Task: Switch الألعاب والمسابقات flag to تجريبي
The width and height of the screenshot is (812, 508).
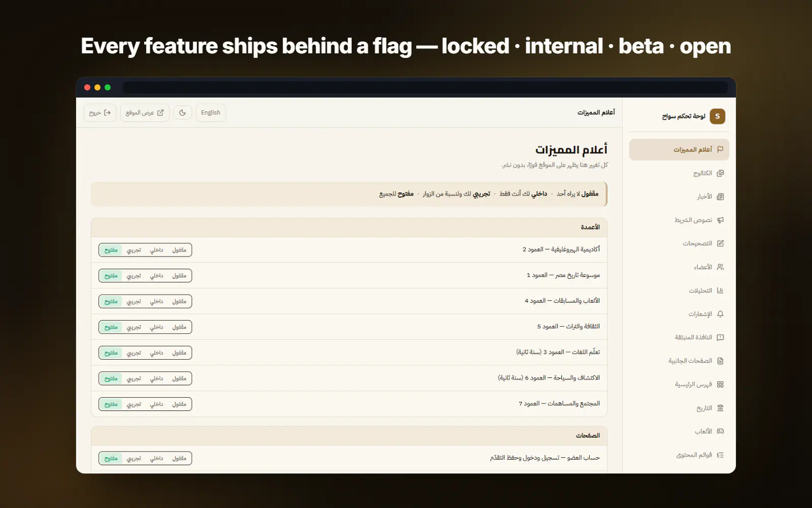Action: tap(134, 301)
